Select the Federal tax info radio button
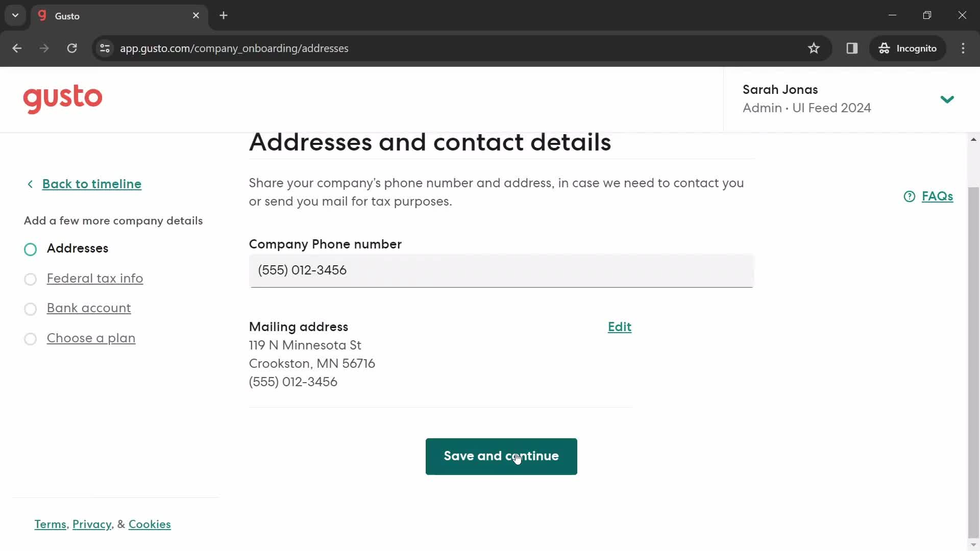 click(x=30, y=279)
